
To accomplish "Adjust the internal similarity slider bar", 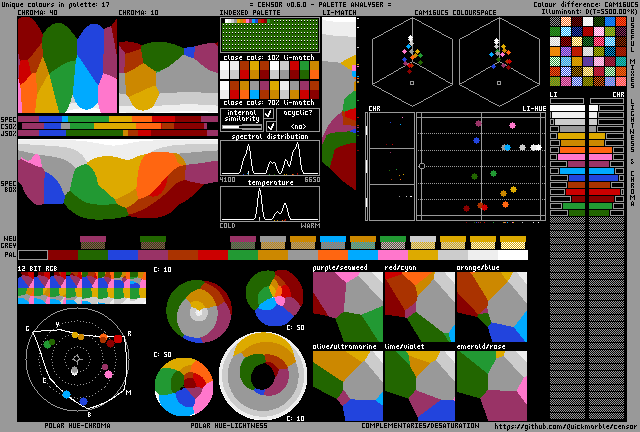I will tap(242, 127).
